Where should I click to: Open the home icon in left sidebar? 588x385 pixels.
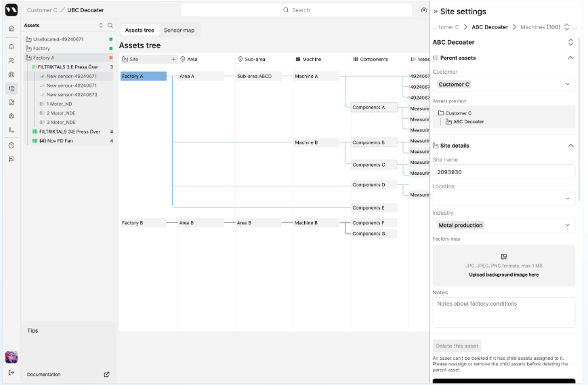coord(12,28)
